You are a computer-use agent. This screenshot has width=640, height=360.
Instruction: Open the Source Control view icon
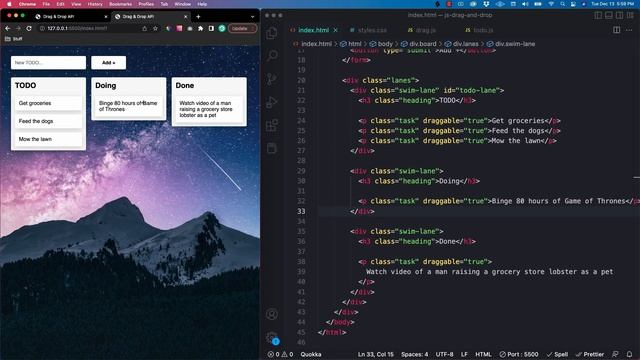coord(272,79)
